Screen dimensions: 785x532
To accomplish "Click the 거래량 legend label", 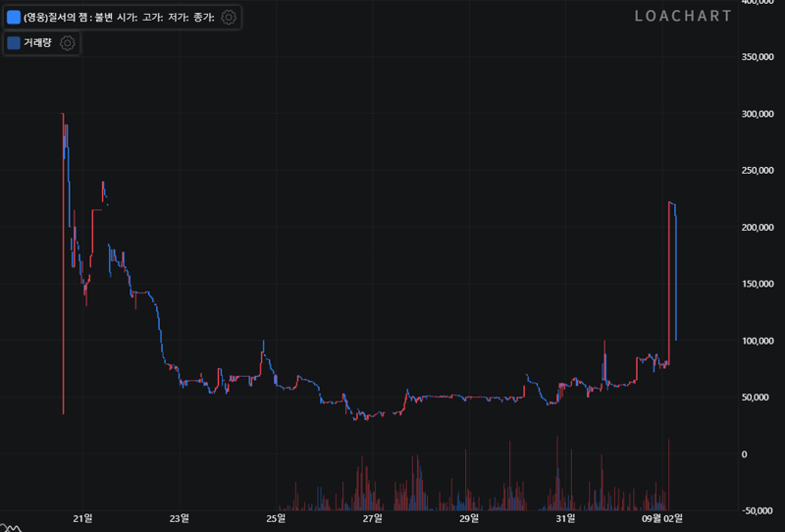I will [x=37, y=43].
